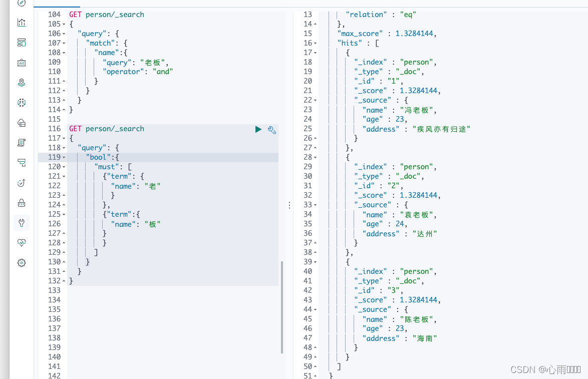
Task: Click address "疾风亦有归途" in results
Action: (441, 129)
